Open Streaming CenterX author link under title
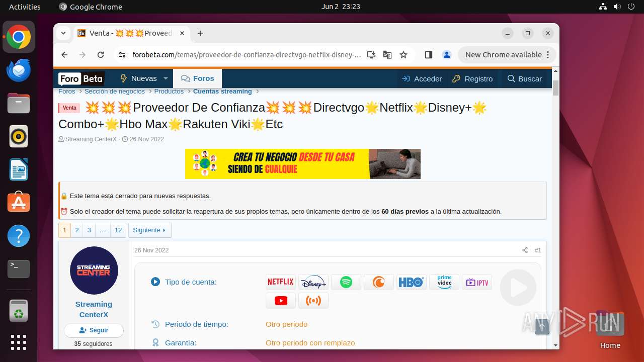 pos(91,139)
